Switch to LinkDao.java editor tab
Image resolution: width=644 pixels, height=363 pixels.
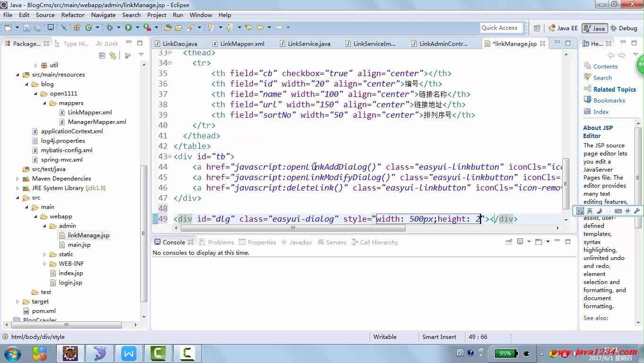pyautogui.click(x=176, y=43)
